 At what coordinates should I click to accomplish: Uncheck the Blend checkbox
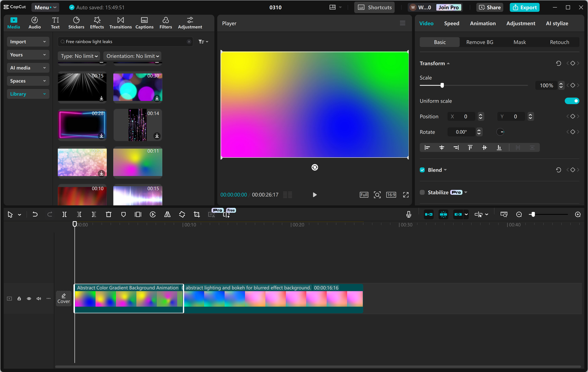422,170
